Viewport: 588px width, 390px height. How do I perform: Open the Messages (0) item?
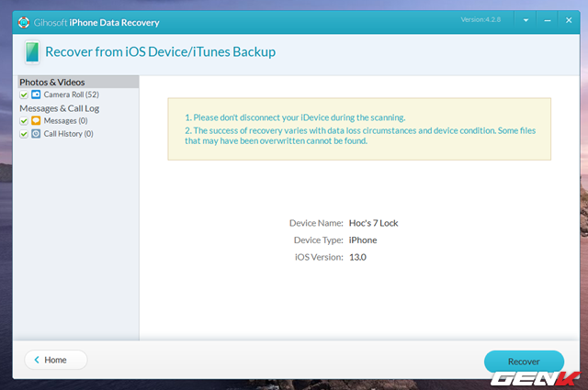65,121
